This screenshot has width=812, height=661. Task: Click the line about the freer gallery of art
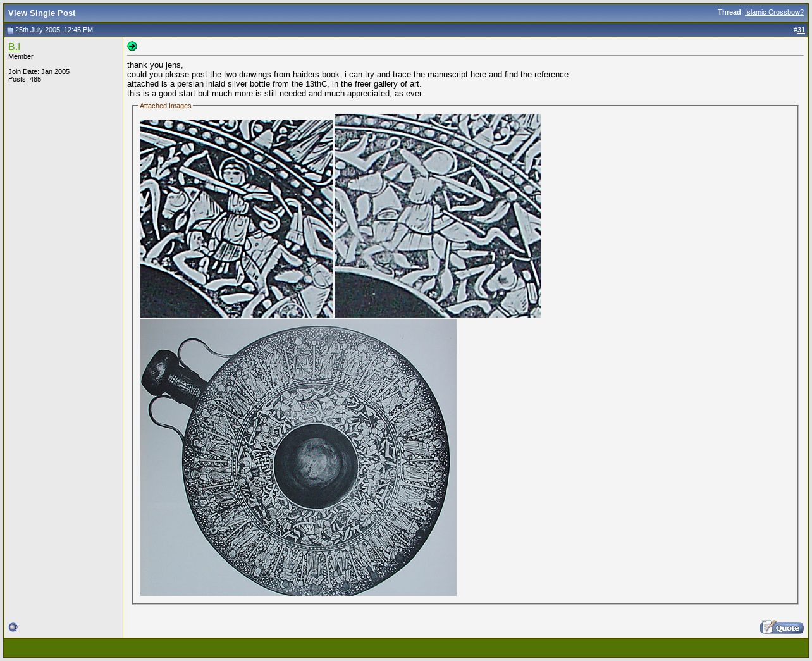click(274, 84)
